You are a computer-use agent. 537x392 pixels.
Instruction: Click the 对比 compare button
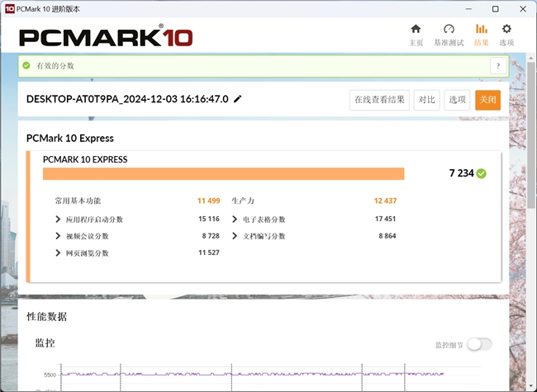click(x=426, y=100)
